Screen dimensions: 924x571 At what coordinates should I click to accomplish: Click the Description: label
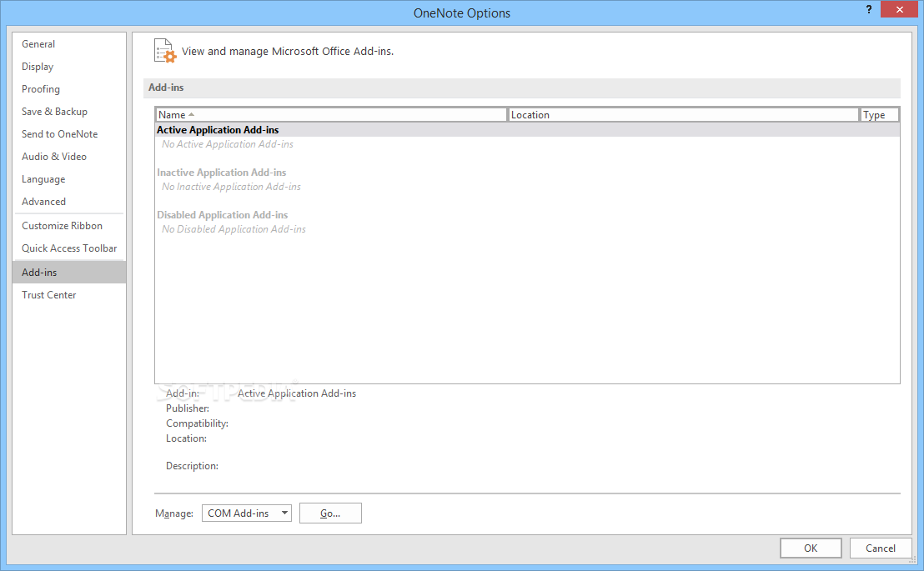(192, 466)
